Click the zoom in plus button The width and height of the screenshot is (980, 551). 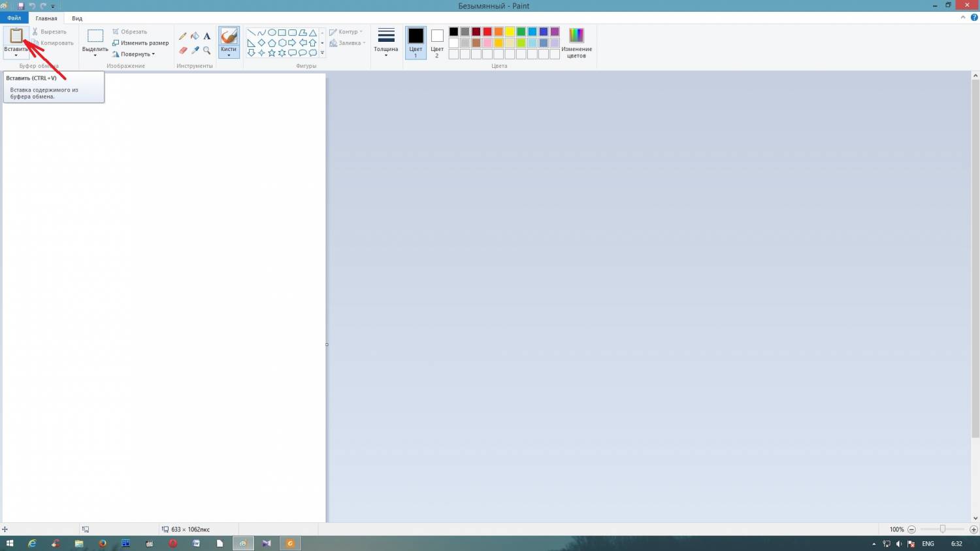click(973, 529)
